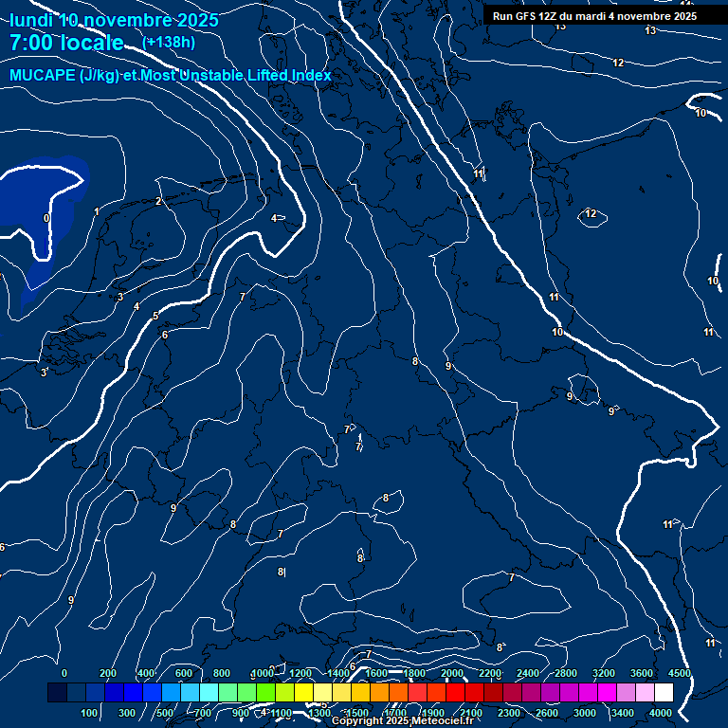
Task: Click the '4500' legend scale value
Action: (x=679, y=673)
